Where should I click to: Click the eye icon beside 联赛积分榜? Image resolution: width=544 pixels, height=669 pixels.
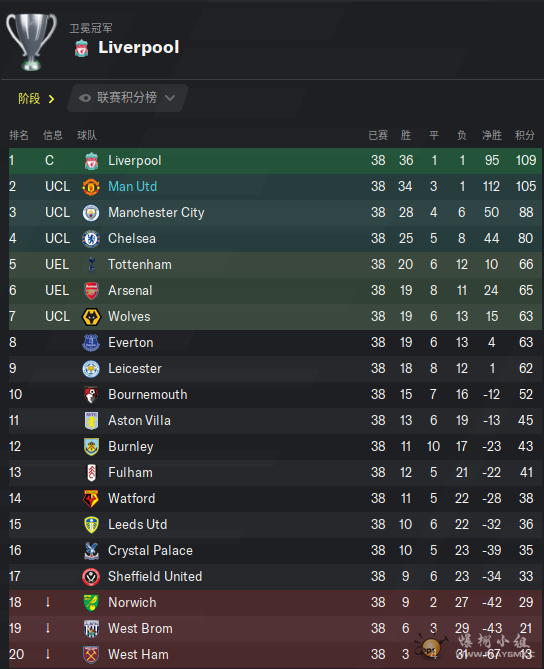point(85,98)
